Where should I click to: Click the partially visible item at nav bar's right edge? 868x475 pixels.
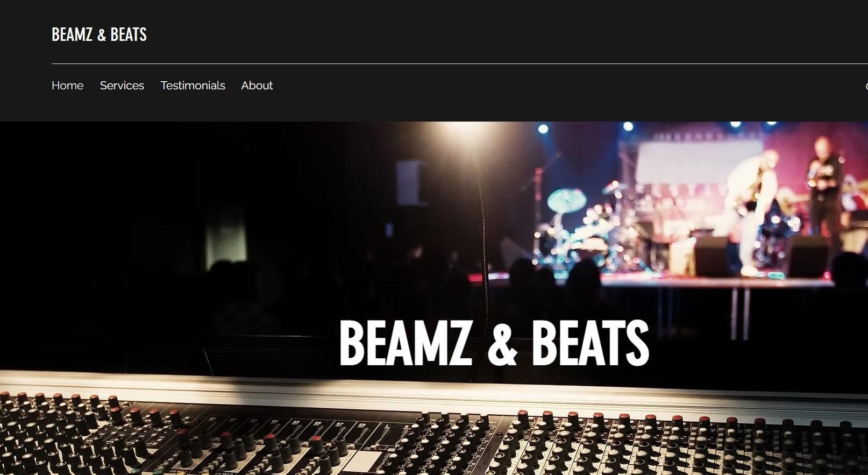tap(865, 86)
